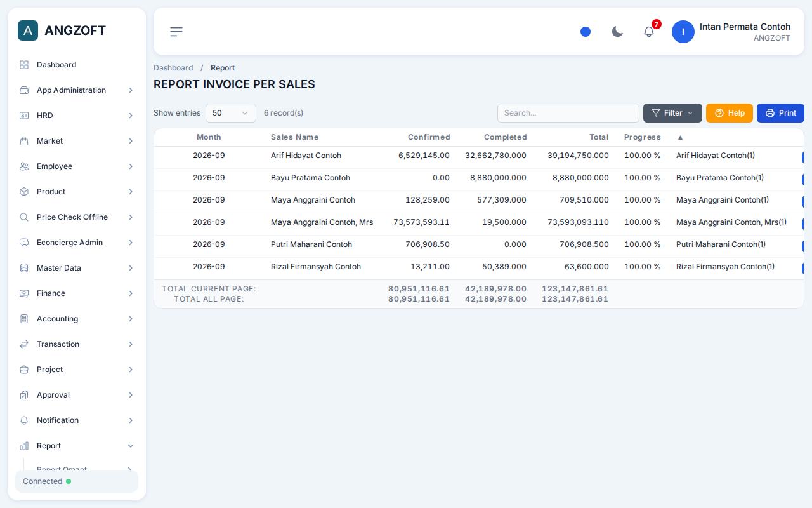Click the blue theme color dot
This screenshot has height=508, width=812.
pyautogui.click(x=586, y=32)
